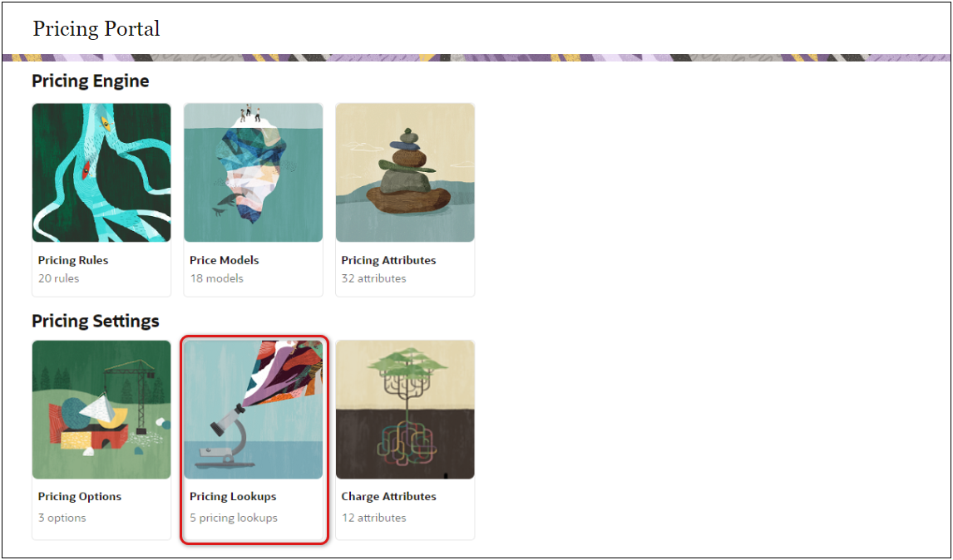
Task: Click the Pricing Attributes title
Action: coord(388,260)
